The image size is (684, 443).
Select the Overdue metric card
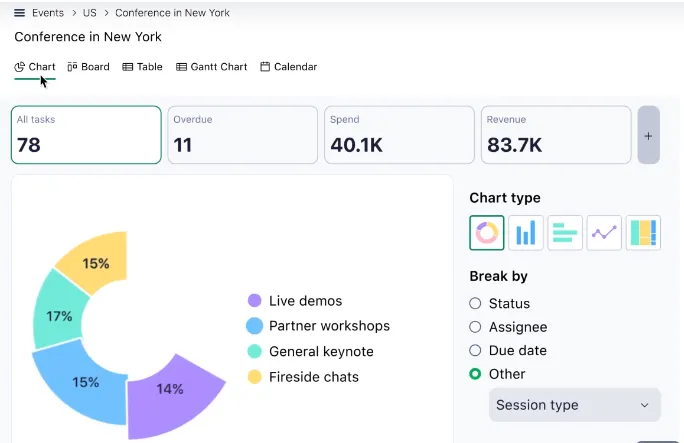point(243,135)
